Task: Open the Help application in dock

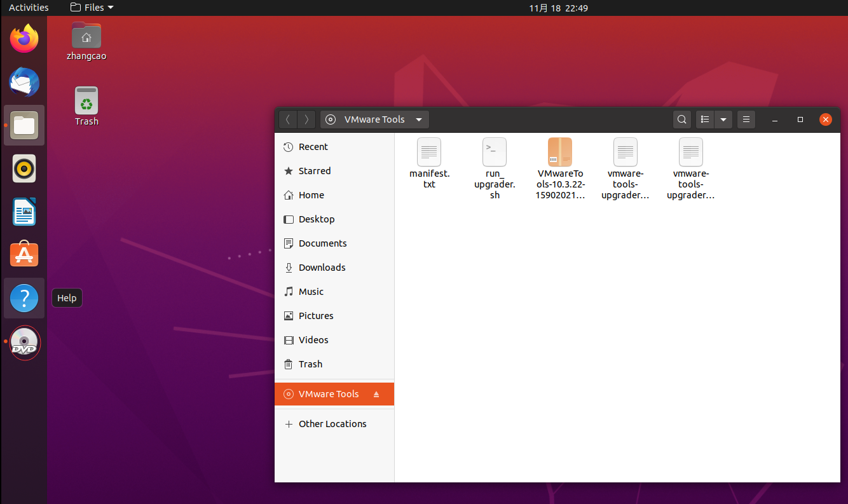Action: pyautogui.click(x=24, y=298)
